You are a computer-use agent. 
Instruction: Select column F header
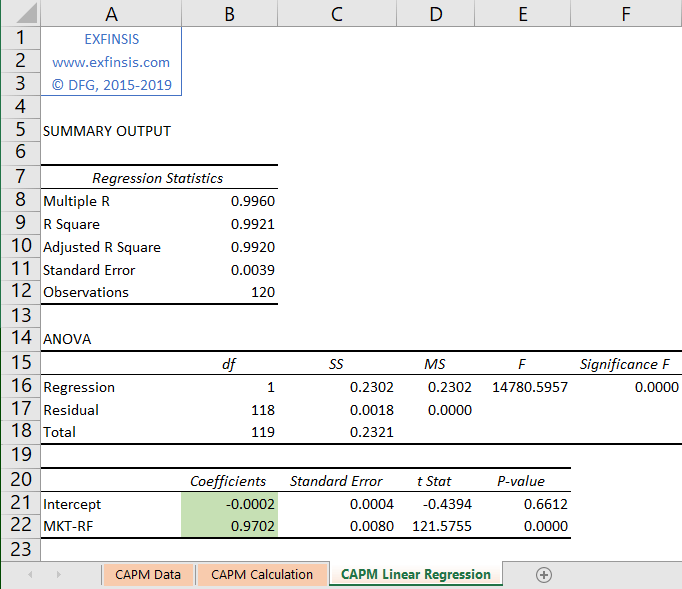pos(626,13)
